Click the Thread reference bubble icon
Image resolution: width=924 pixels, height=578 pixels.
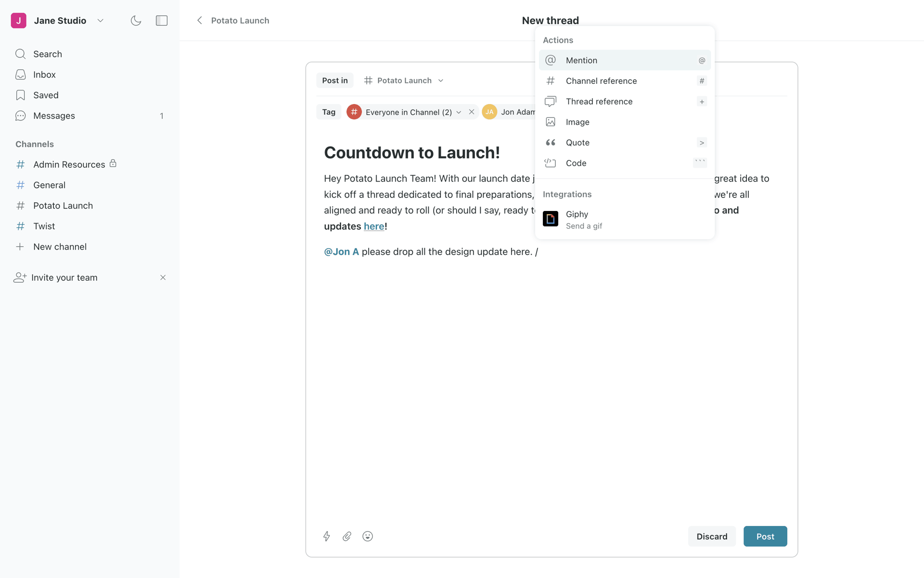551,101
